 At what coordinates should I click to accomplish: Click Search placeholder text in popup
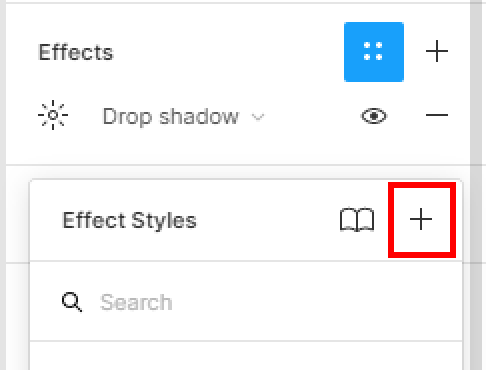(136, 302)
